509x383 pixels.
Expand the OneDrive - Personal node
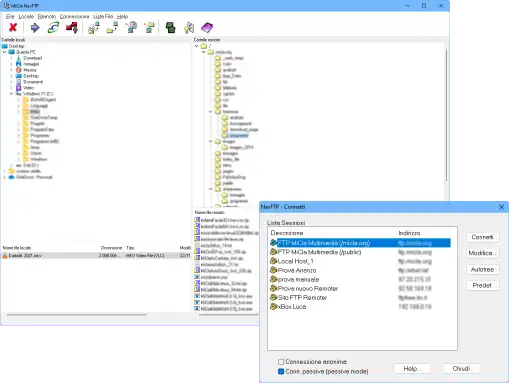(4, 177)
